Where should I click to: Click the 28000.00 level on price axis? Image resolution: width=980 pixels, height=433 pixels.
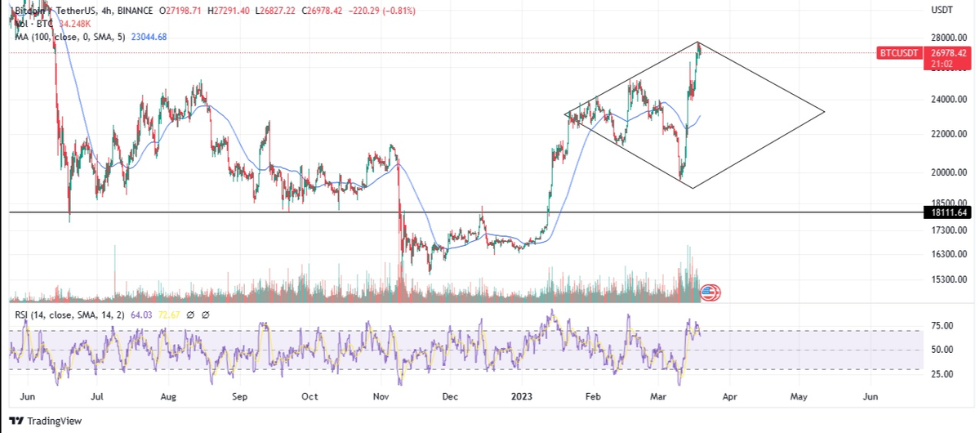click(950, 38)
